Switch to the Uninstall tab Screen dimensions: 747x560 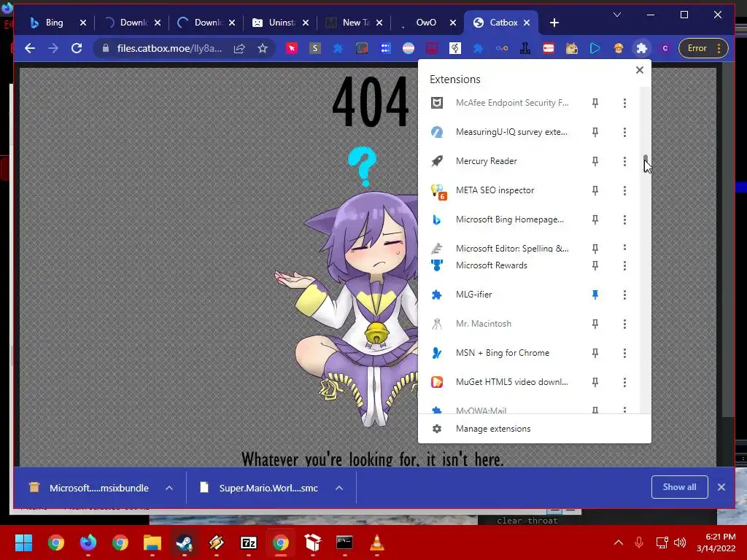click(x=280, y=23)
